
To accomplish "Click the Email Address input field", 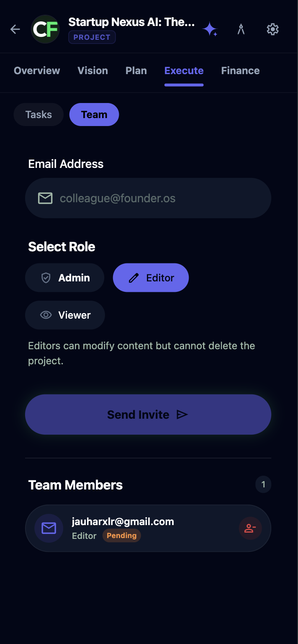I will pos(159,198).
